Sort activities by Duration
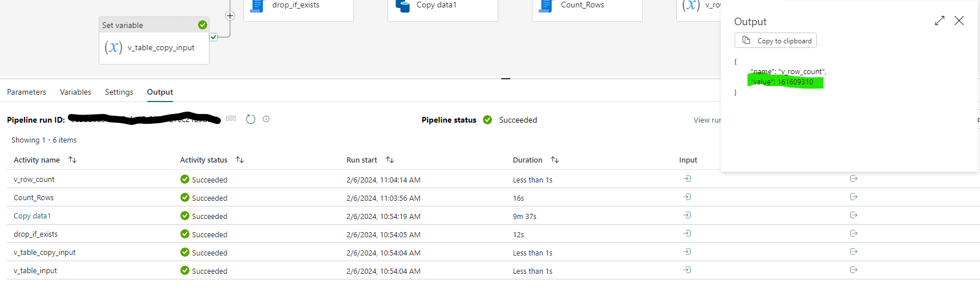The width and height of the screenshot is (980, 288). tap(555, 160)
